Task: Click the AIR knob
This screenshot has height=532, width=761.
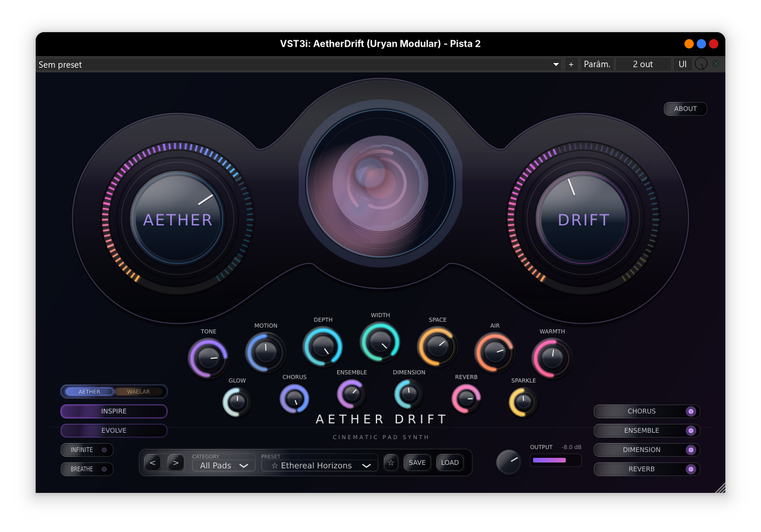Action: [x=494, y=352]
